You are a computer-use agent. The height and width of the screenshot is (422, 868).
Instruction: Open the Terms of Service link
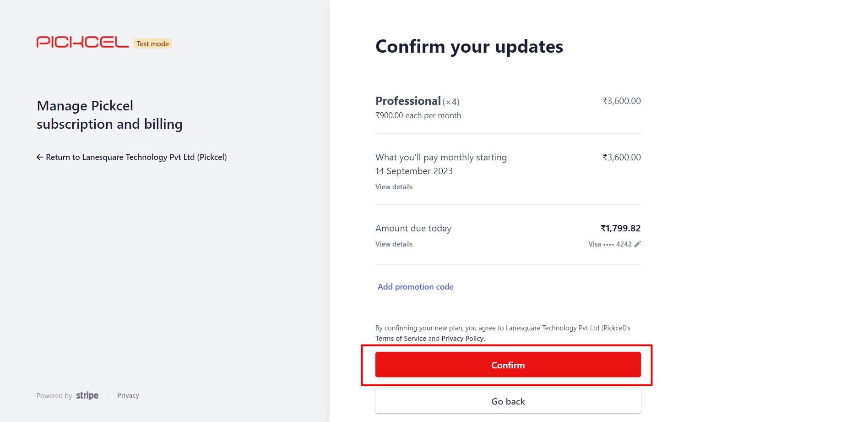tap(401, 339)
